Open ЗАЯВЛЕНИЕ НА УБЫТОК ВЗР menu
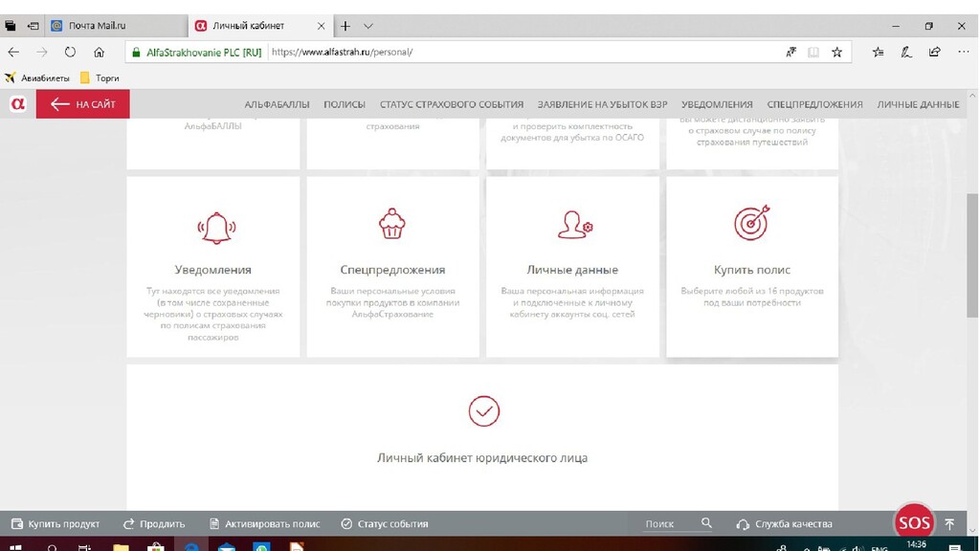The width and height of the screenshot is (980, 551). point(603,104)
